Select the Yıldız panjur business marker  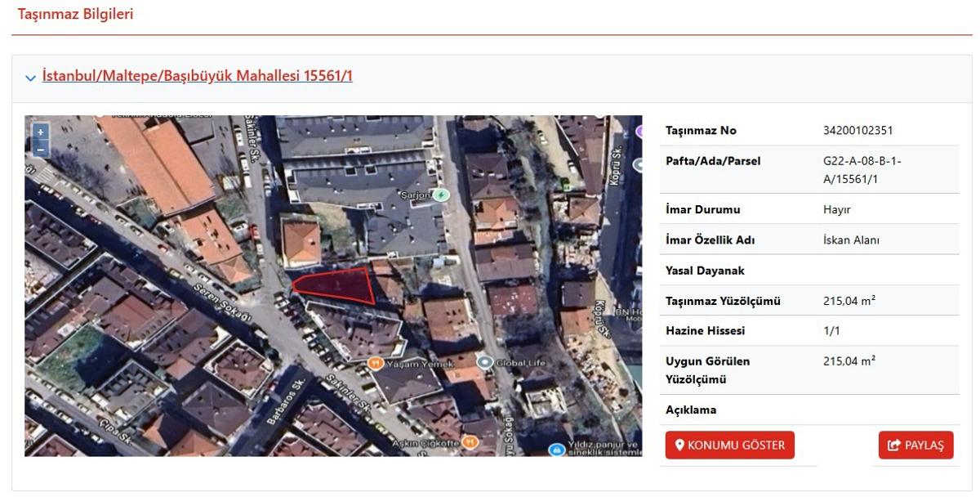click(x=557, y=449)
